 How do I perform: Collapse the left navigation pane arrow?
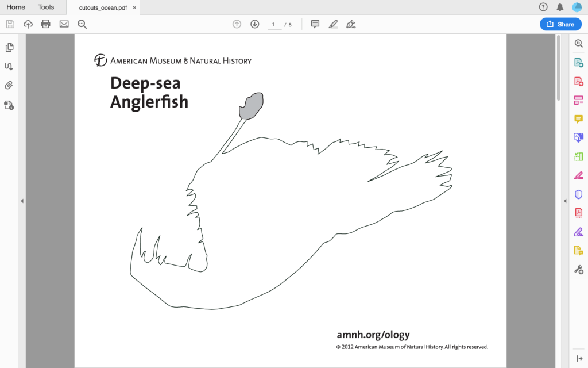click(x=22, y=201)
